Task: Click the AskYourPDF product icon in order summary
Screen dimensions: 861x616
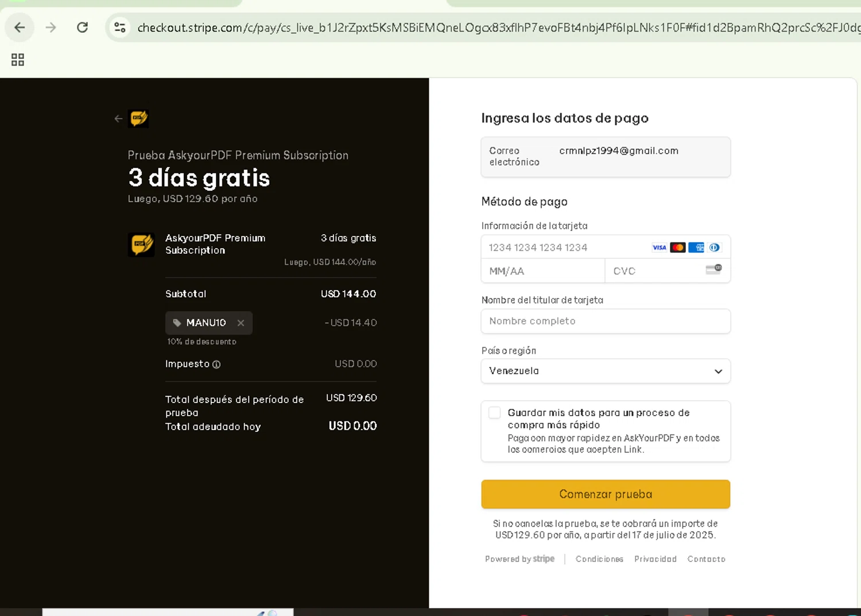Action: pyautogui.click(x=141, y=245)
